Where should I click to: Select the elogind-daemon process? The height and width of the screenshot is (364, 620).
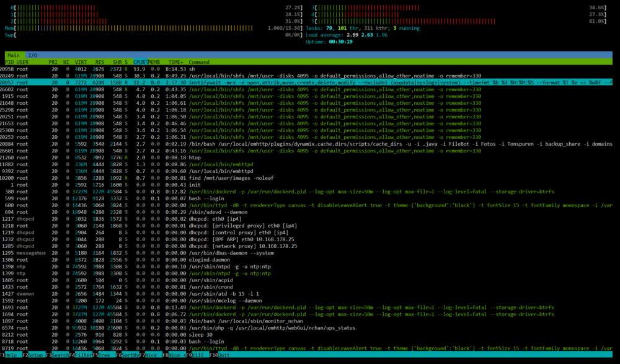pos(306,260)
